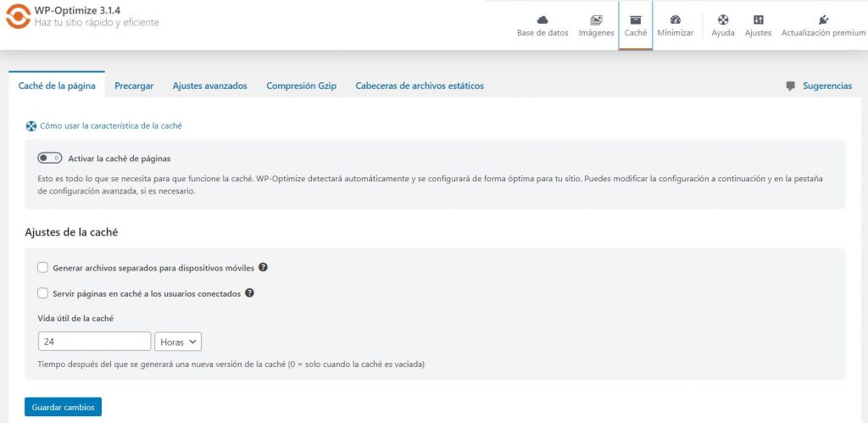Click help icon beside dispositivos móviles option
The width and height of the screenshot is (868, 423).
[264, 267]
